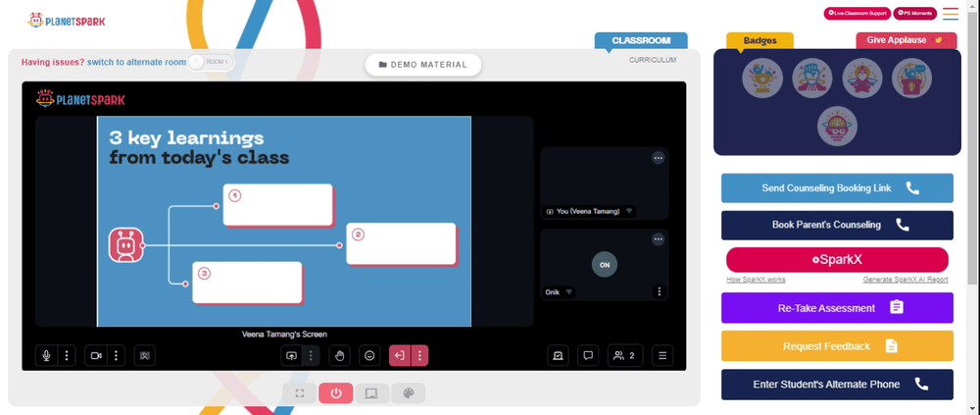Click the 'You (Veena Tamang)' name label
Image resolution: width=980 pixels, height=415 pixels.
(588, 212)
